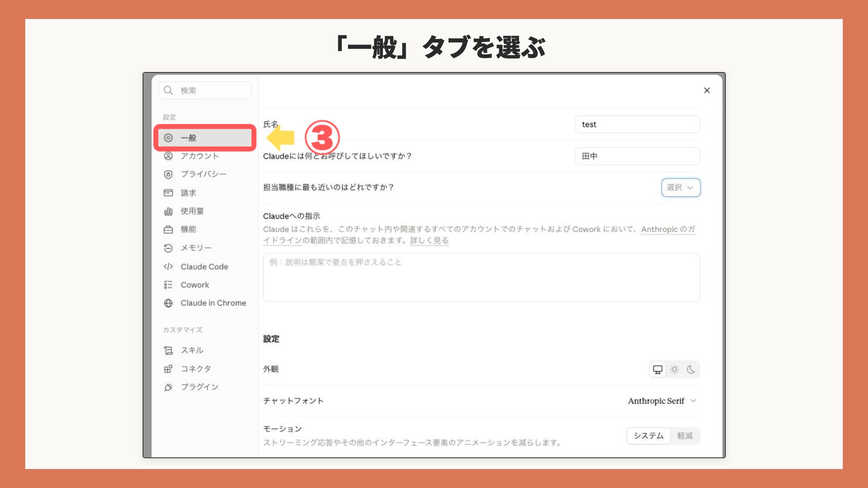868x488 pixels.
Task: Click the code brackets icon beside Claude Code
Action: click(x=168, y=266)
